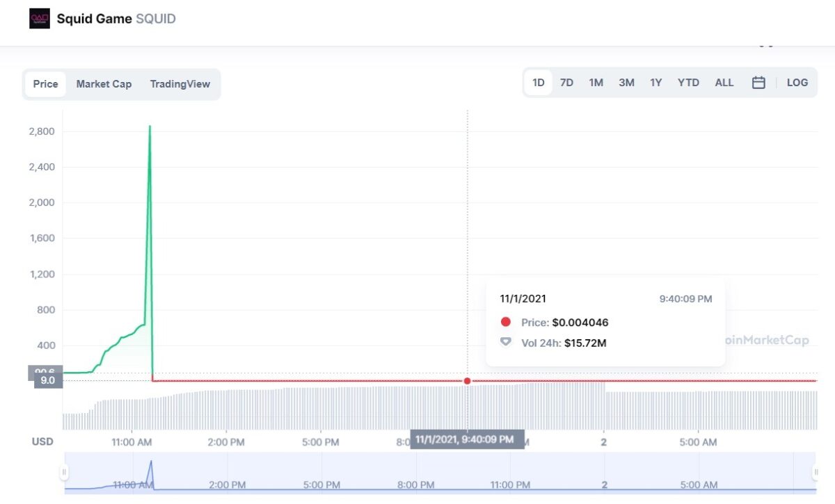Select the 1D time range

point(539,83)
